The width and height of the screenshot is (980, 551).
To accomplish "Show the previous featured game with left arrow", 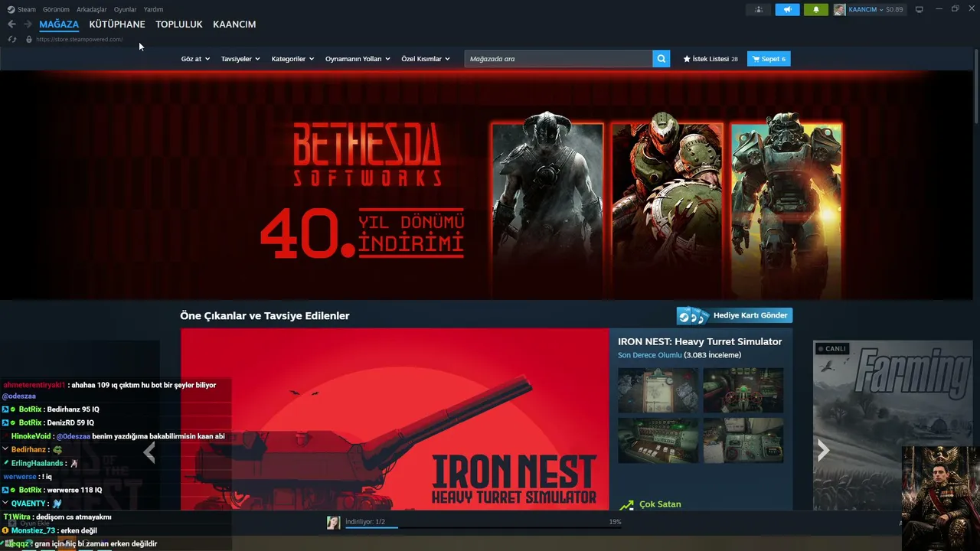I will (x=149, y=452).
